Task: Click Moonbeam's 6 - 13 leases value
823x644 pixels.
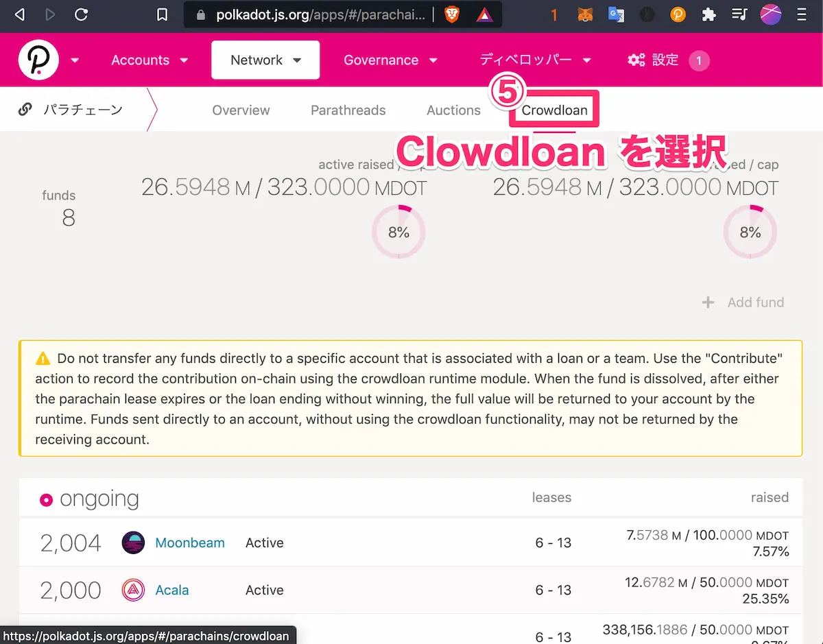Action: pos(553,542)
